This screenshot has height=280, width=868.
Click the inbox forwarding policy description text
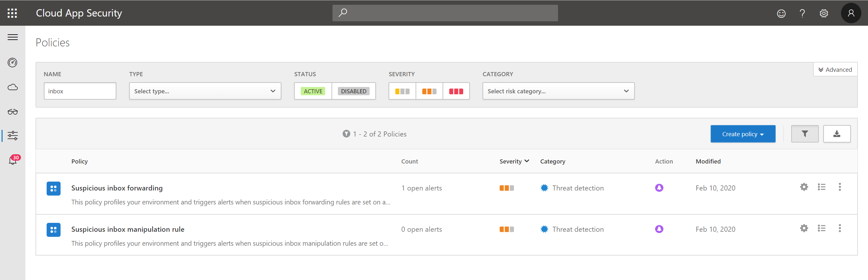pyautogui.click(x=230, y=202)
